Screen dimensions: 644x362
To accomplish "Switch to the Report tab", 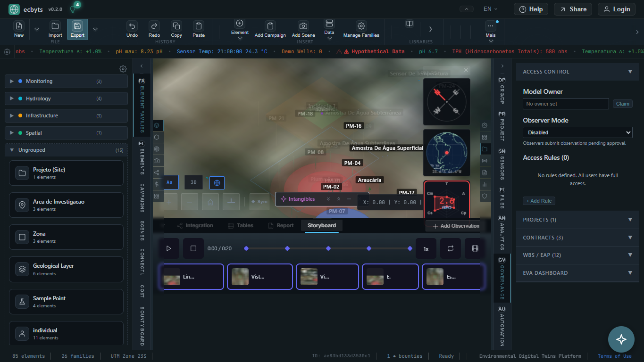I will pyautogui.click(x=281, y=226).
